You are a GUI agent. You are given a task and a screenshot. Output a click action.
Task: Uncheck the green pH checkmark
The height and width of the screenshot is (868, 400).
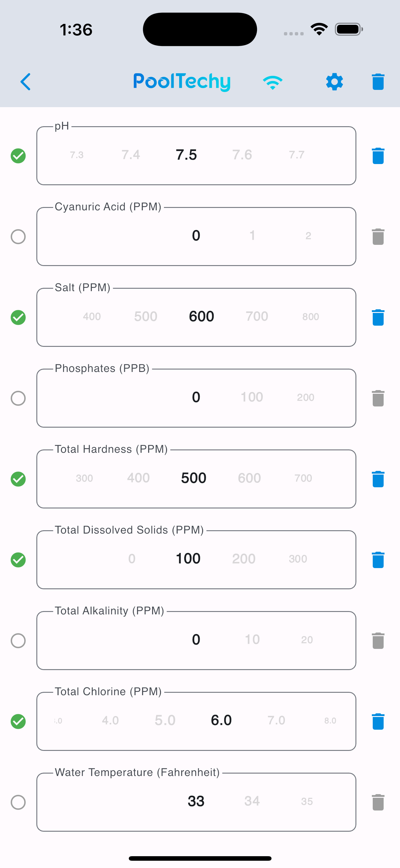coord(18,156)
